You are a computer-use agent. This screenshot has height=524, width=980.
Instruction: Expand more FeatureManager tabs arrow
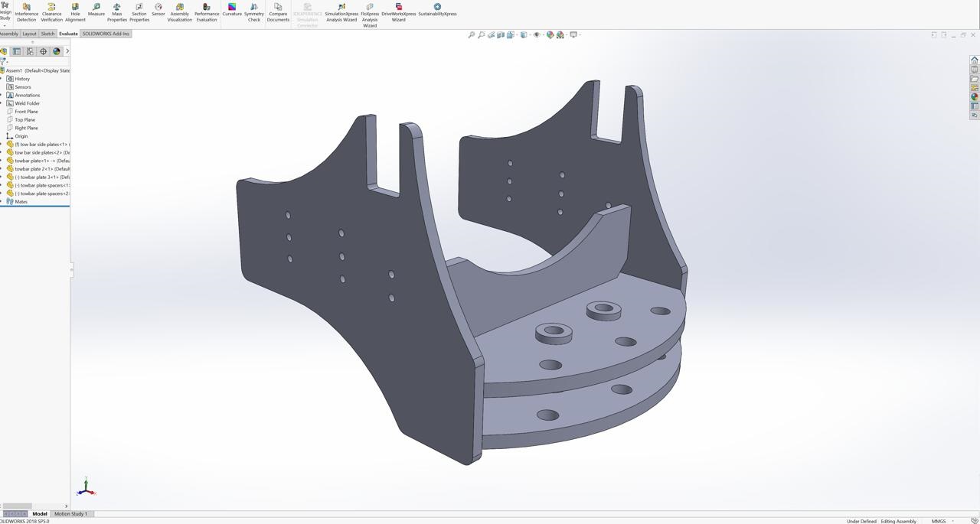pyautogui.click(x=67, y=51)
